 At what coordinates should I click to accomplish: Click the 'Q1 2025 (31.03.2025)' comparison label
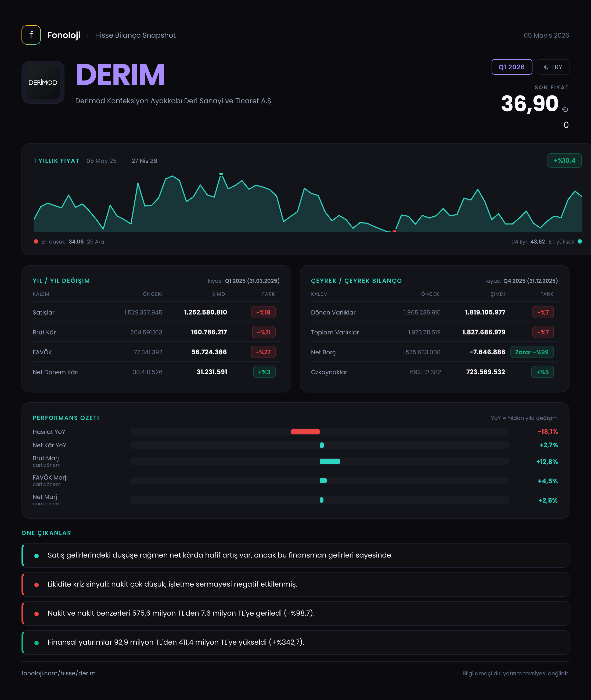(252, 281)
